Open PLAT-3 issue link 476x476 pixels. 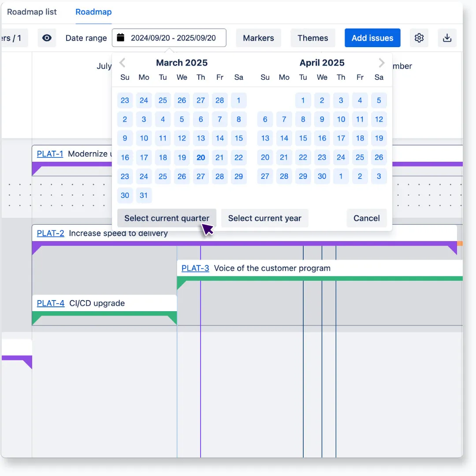tap(195, 268)
